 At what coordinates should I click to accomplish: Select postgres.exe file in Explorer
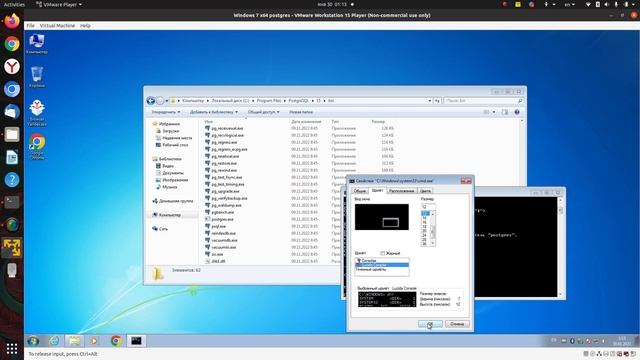[x=222, y=219]
